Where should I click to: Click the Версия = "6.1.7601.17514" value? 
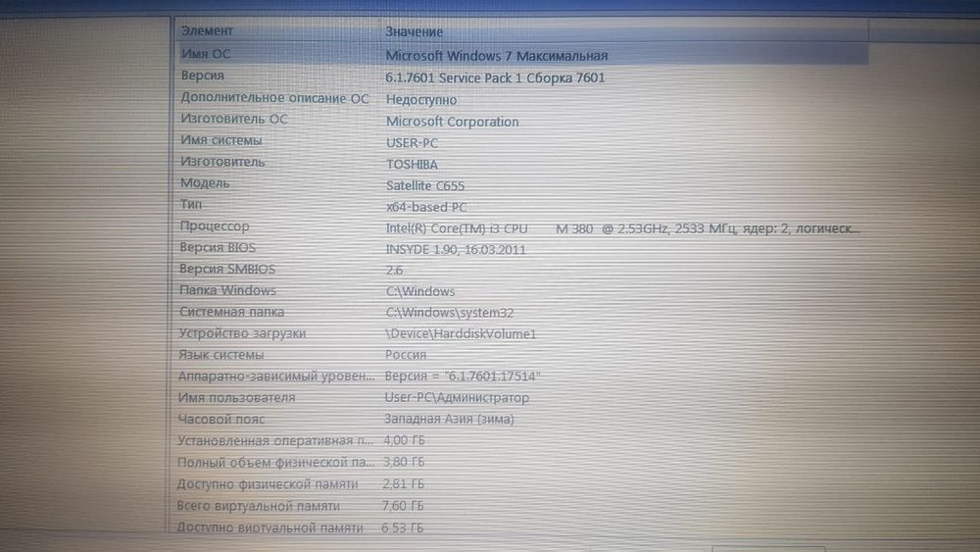pos(463,376)
